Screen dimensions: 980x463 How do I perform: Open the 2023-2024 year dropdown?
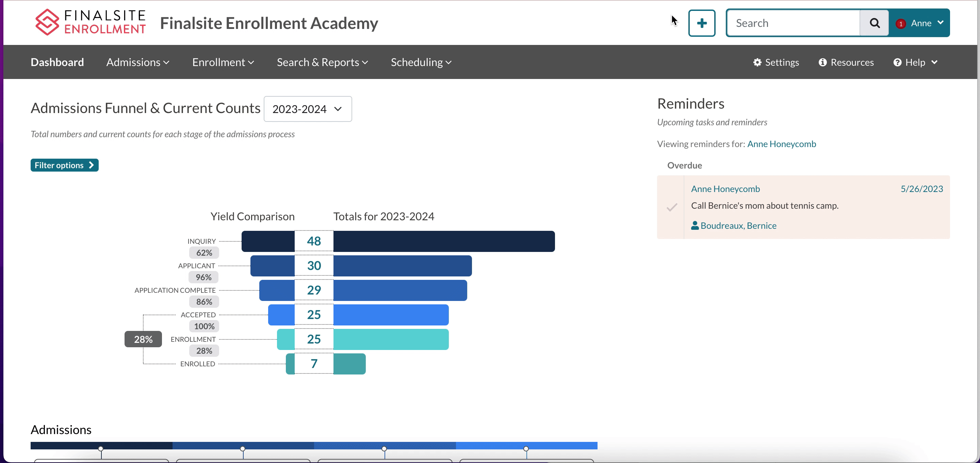307,109
